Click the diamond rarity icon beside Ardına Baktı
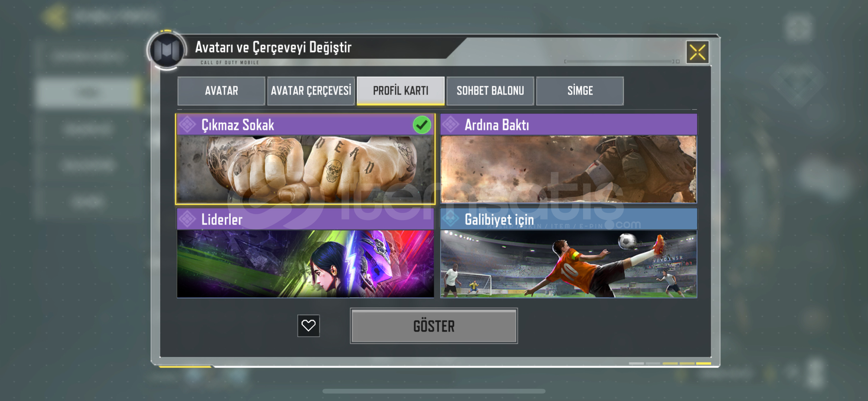 tap(451, 125)
